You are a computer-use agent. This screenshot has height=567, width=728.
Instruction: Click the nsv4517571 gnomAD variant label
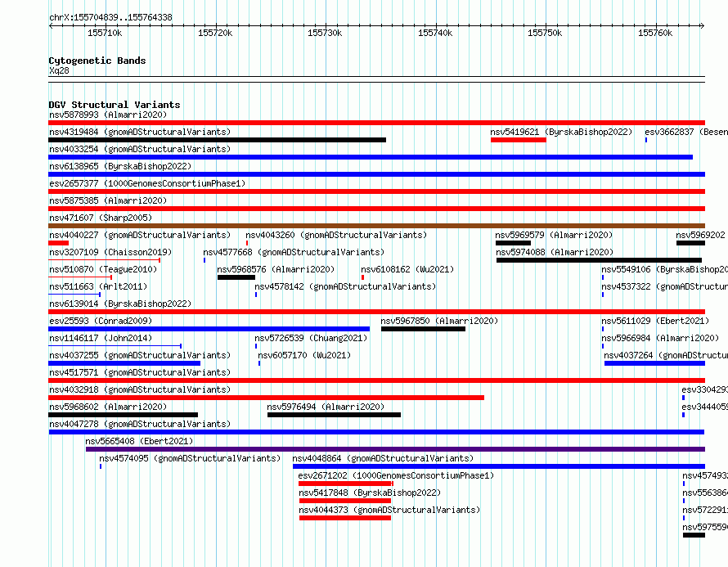tap(140, 372)
